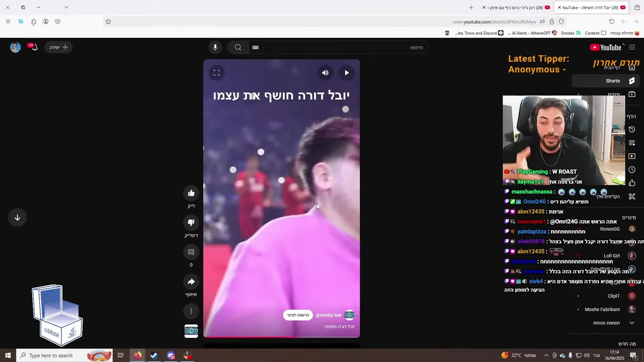644x362 pixels.
Task: Click the subscribe button beside @tomky-bar
Action: [x=298, y=315]
